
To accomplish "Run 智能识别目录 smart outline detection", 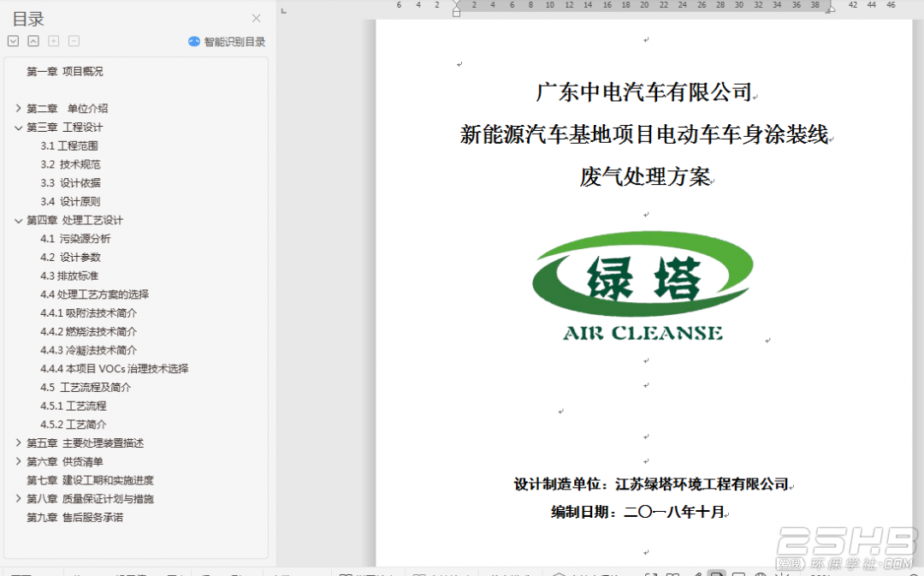I will click(x=227, y=41).
